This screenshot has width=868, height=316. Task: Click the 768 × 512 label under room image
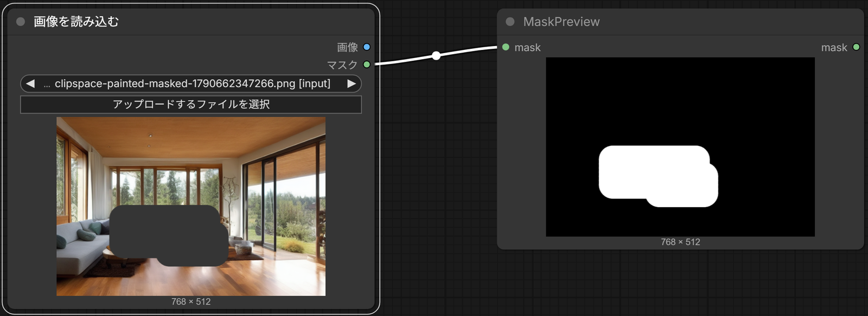pos(191,301)
